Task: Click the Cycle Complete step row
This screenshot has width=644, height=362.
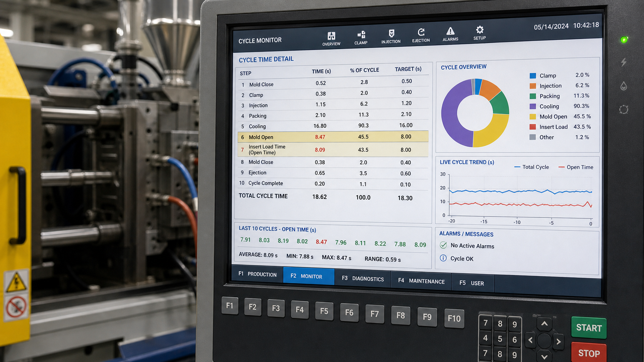Action: [x=333, y=184]
